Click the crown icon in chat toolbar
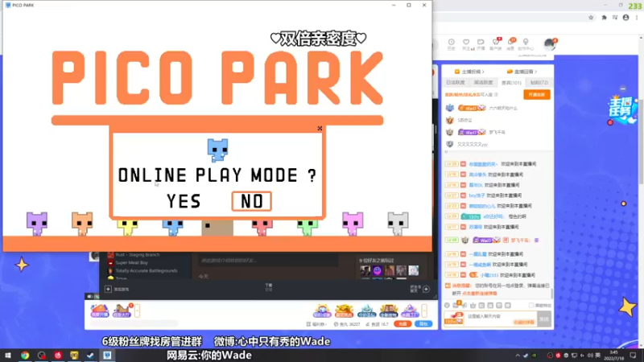 (473, 306)
